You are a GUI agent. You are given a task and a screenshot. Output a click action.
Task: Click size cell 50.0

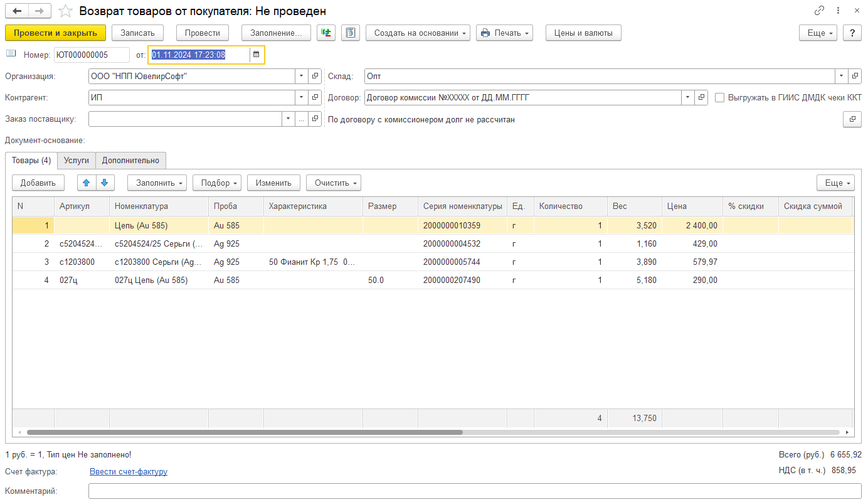pos(390,280)
